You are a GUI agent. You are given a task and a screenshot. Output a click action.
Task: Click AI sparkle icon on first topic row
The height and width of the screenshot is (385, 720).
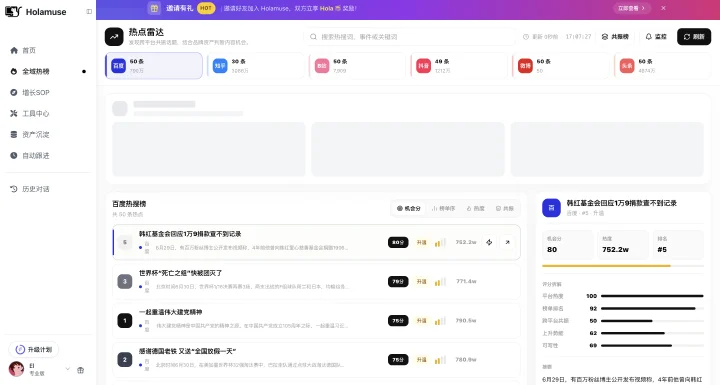489,242
